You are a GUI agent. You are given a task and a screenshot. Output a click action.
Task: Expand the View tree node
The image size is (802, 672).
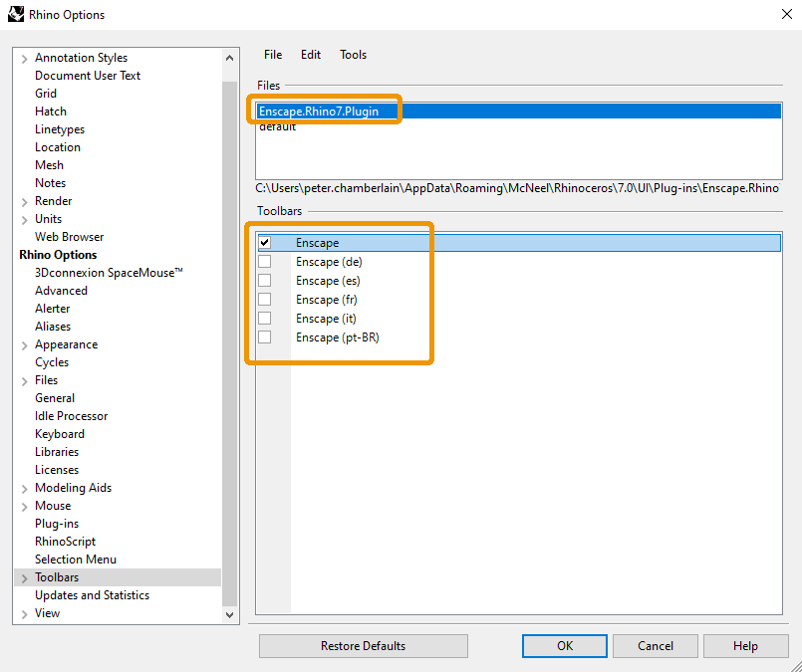click(x=24, y=614)
